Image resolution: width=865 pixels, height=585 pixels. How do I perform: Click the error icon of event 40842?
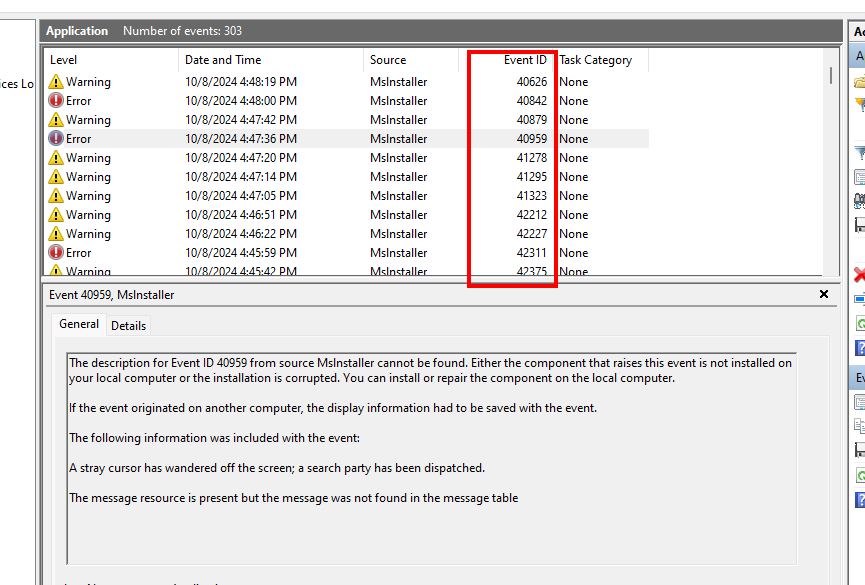tap(56, 100)
